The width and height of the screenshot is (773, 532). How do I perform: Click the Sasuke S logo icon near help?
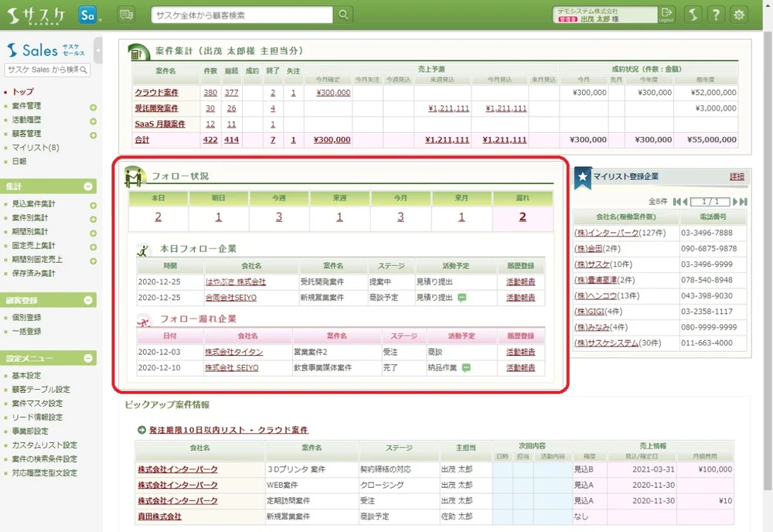693,15
